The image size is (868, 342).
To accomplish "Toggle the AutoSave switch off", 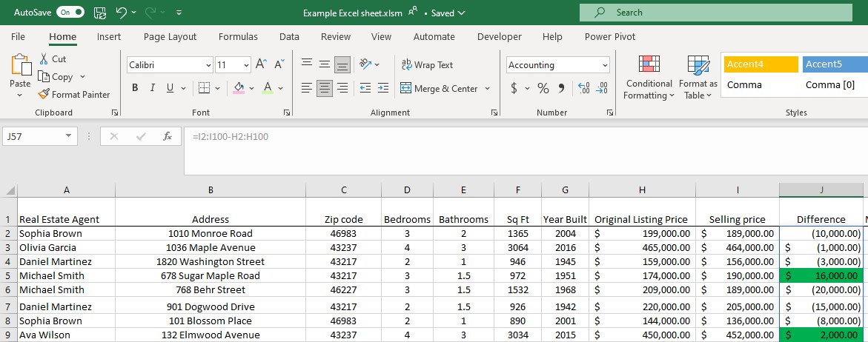I will pyautogui.click(x=70, y=13).
